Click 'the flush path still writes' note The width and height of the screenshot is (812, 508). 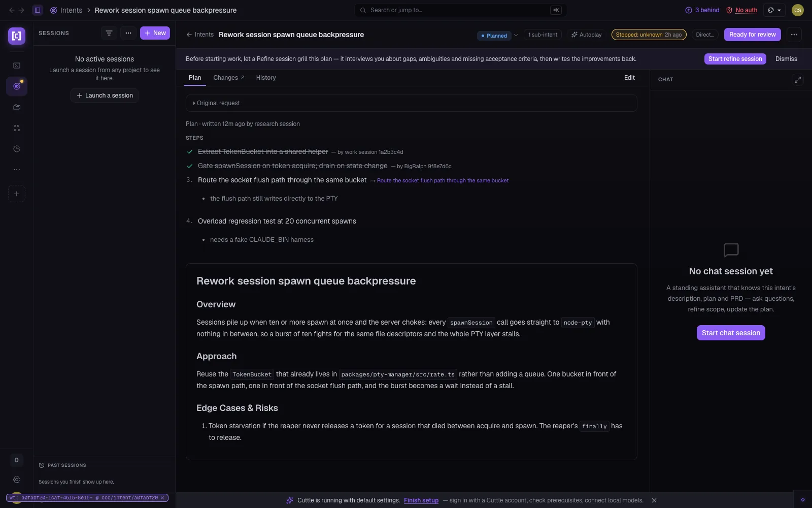pos(274,199)
